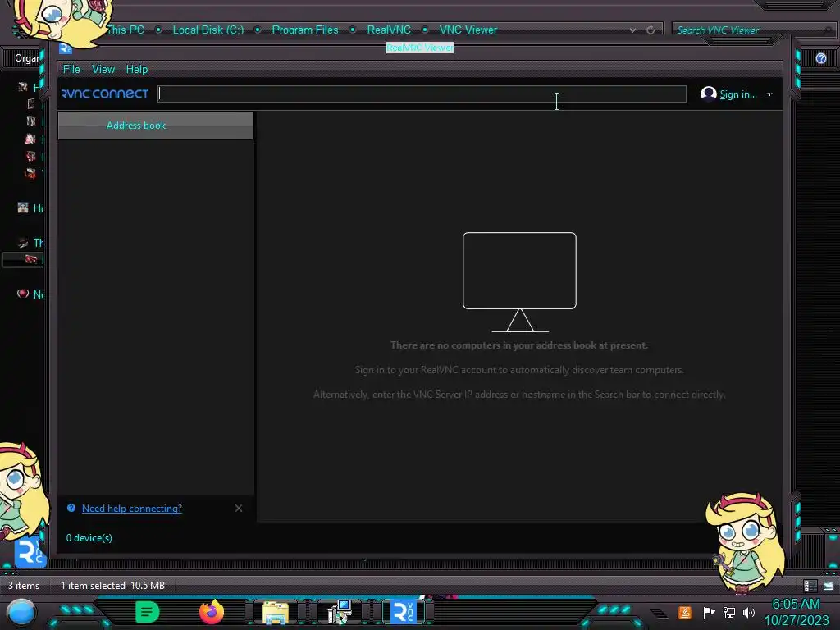Click 'Local Disk (C:)' in the Explorer breadcrumb
This screenshot has height=630, width=840.
tap(208, 30)
